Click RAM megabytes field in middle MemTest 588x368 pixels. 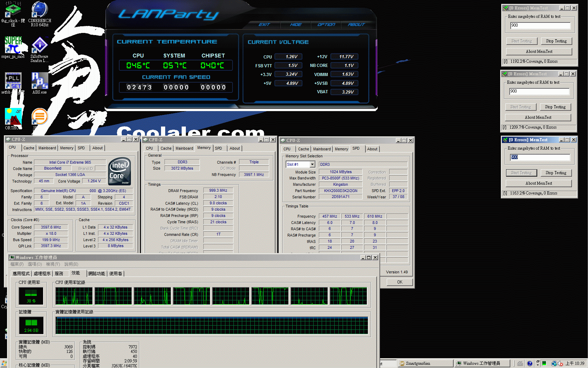(x=539, y=91)
